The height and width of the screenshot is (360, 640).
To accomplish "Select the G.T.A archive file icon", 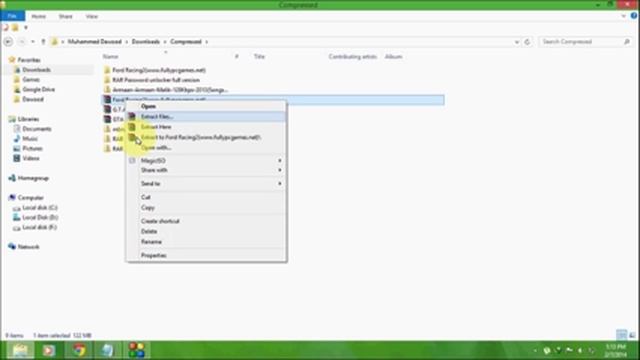I will point(107,109).
